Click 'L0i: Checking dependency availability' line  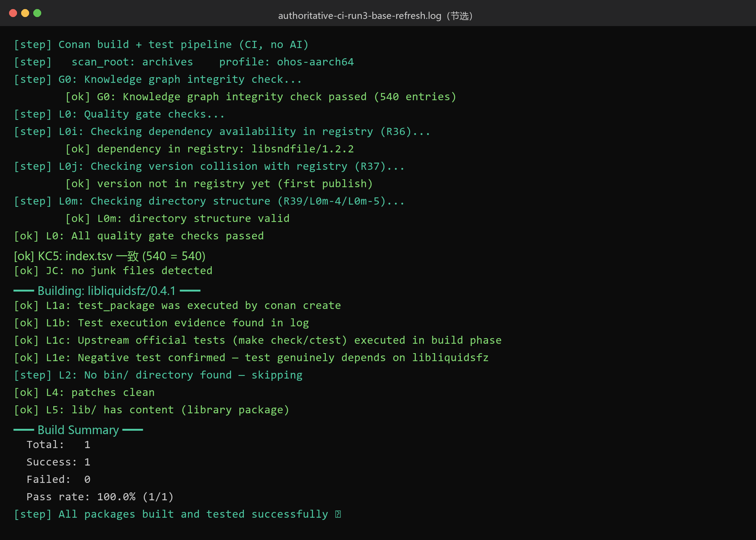(x=222, y=132)
